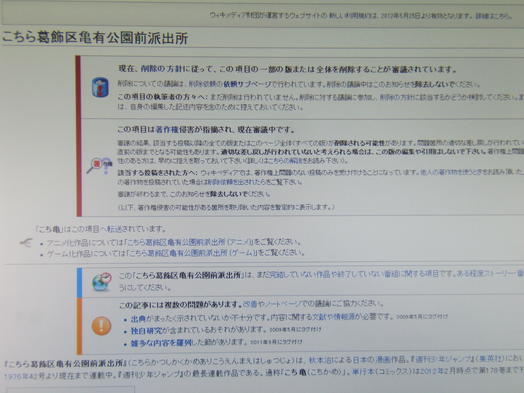
Task: Click the redirect arrow hatnote icon
Action: pos(25,243)
